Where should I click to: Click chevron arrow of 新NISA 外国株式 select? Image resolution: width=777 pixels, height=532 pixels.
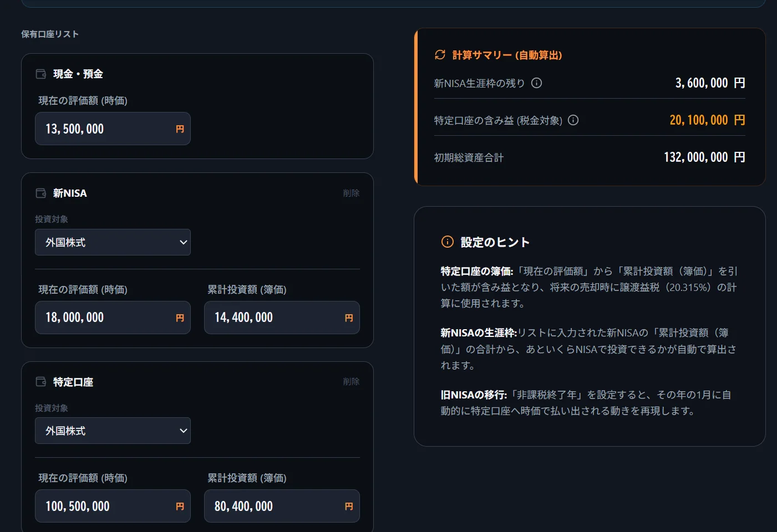coord(183,242)
